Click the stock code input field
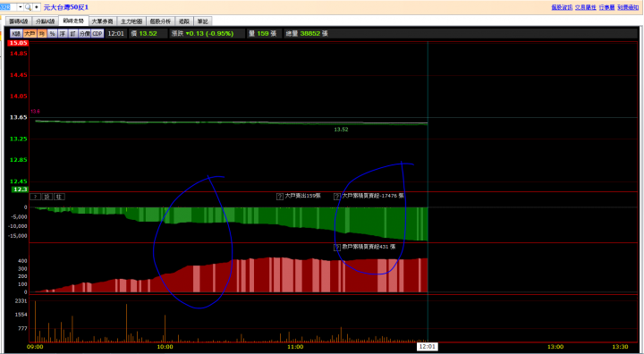 [8, 7]
